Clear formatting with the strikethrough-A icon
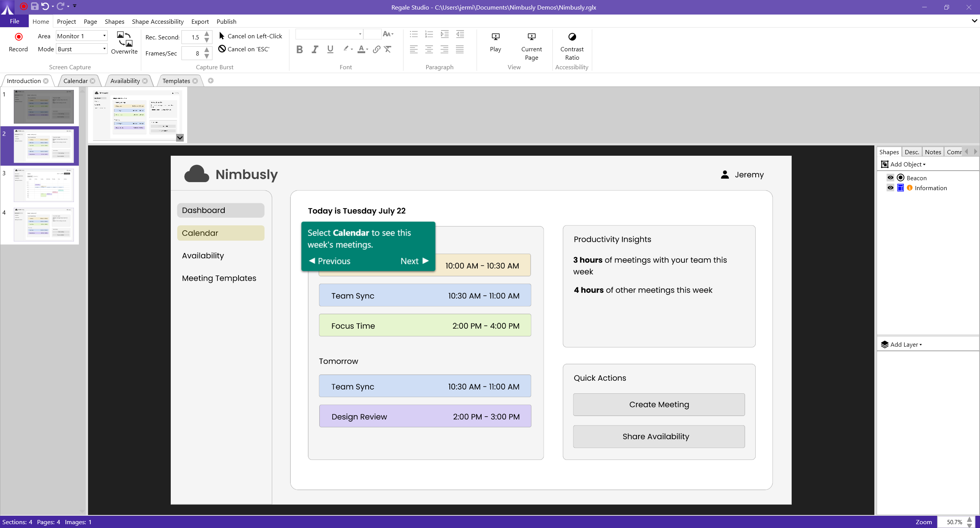The height and width of the screenshot is (528, 980). tap(388, 49)
